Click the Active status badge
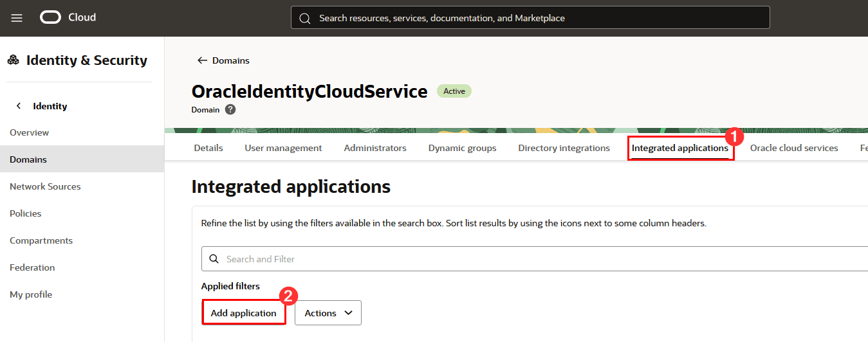Viewport: 868px width, 342px height. (454, 91)
